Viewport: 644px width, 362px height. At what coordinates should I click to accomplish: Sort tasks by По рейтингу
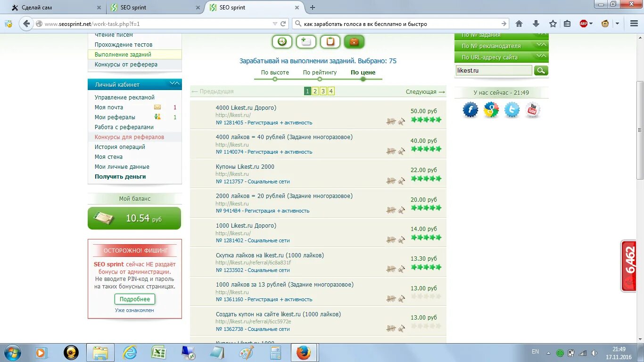(x=320, y=73)
